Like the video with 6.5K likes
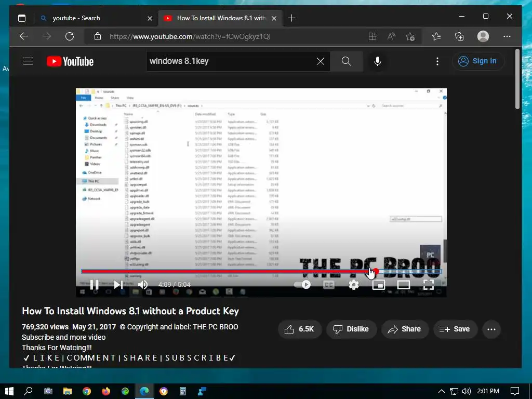The width and height of the screenshot is (532, 399). (x=300, y=329)
